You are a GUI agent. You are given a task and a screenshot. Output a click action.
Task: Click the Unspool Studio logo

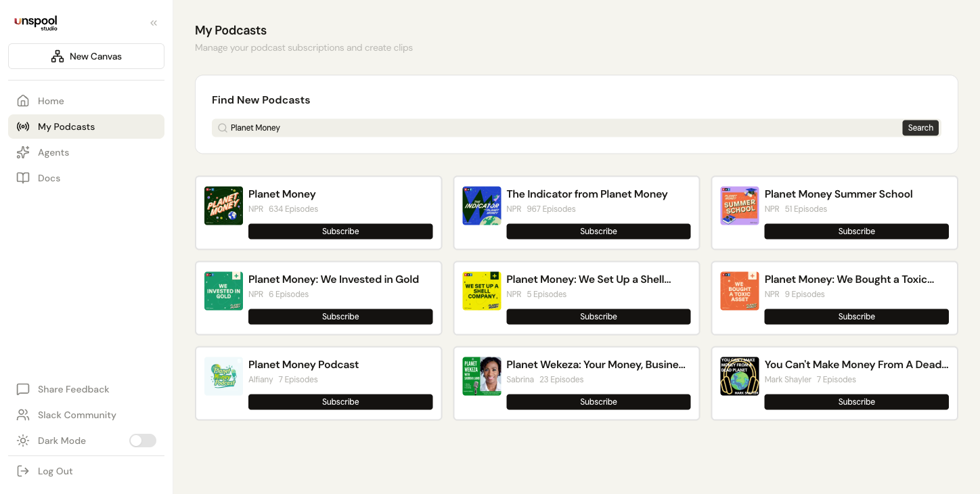click(36, 22)
